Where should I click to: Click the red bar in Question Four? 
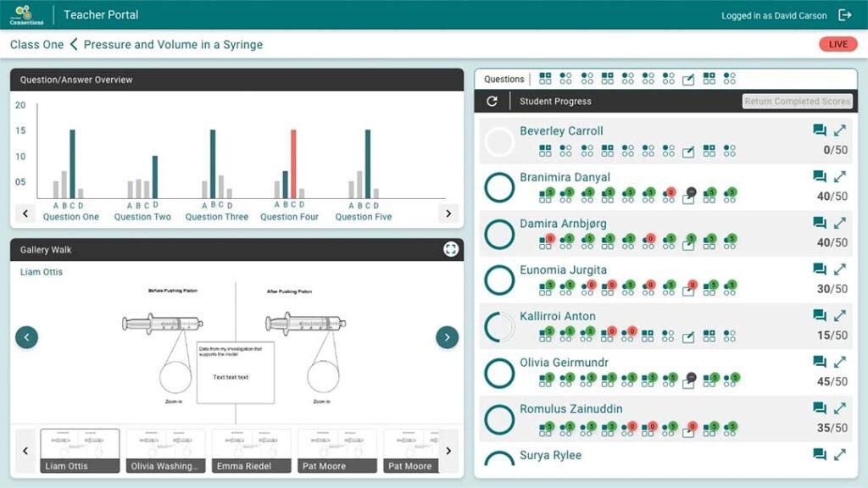(293, 164)
